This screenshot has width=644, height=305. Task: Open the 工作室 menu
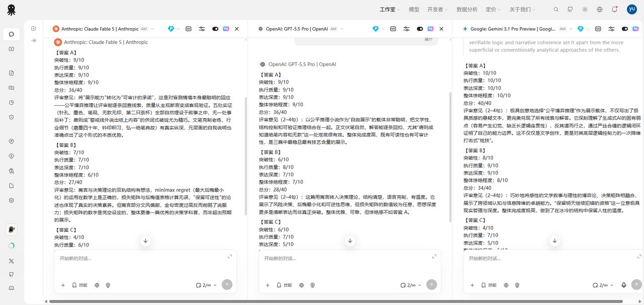coord(390,10)
